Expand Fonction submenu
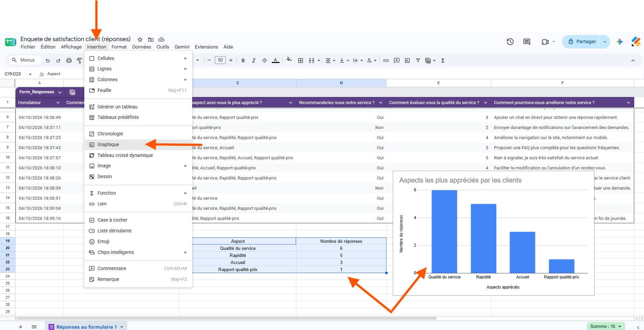Image resolution: width=644 pixels, height=330 pixels. [138, 193]
